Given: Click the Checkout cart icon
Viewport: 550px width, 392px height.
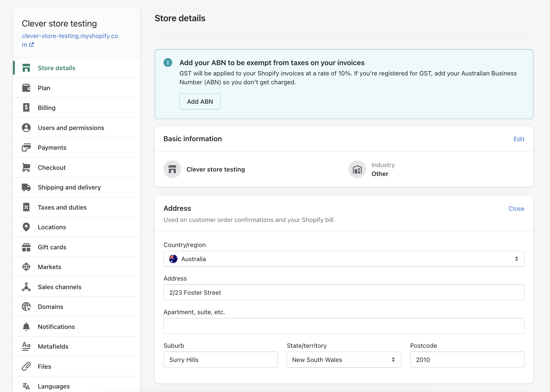Looking at the screenshot, I should tap(26, 167).
